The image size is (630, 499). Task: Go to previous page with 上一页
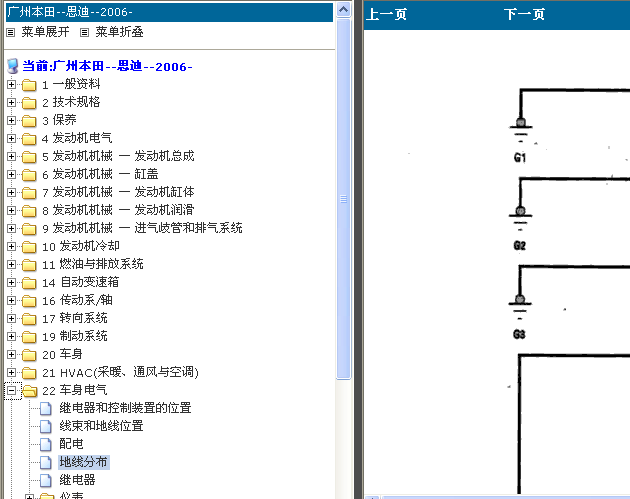pyautogui.click(x=387, y=15)
